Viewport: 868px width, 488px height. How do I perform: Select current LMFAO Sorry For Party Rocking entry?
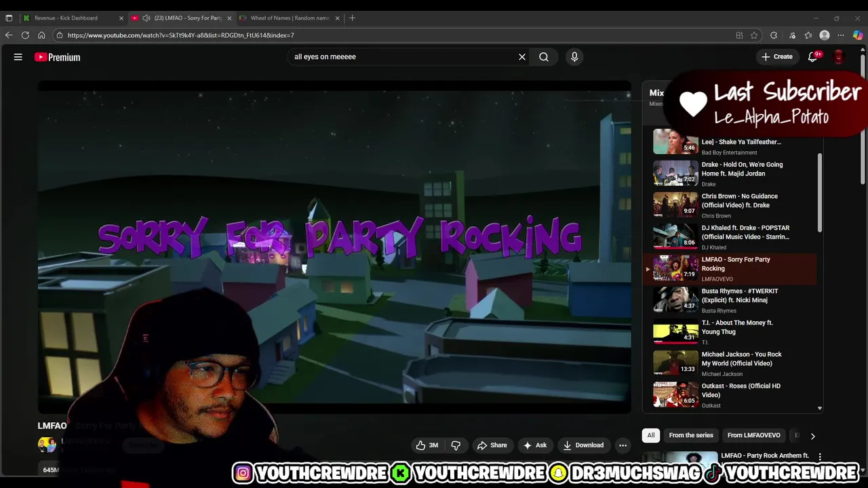(x=730, y=268)
